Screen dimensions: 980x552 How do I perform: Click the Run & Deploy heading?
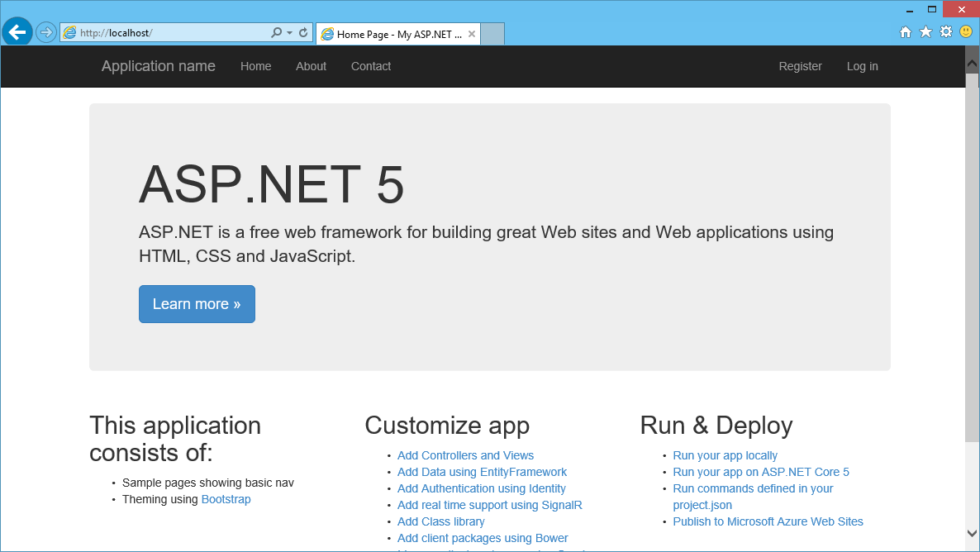(x=716, y=426)
